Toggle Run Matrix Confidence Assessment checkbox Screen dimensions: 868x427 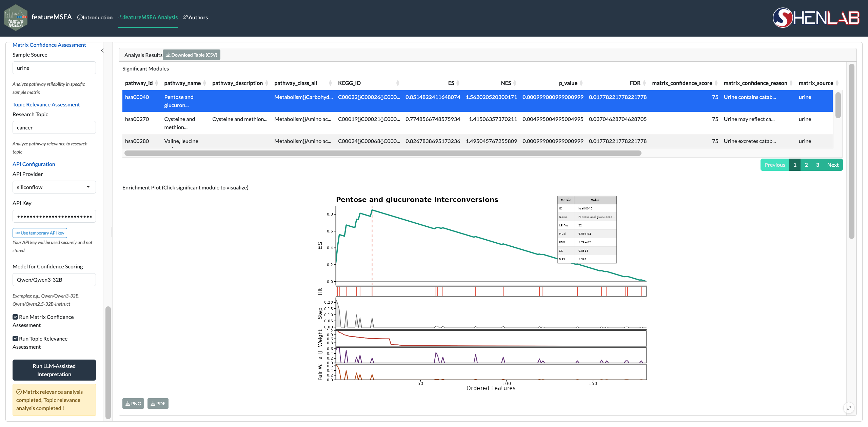pyautogui.click(x=15, y=317)
